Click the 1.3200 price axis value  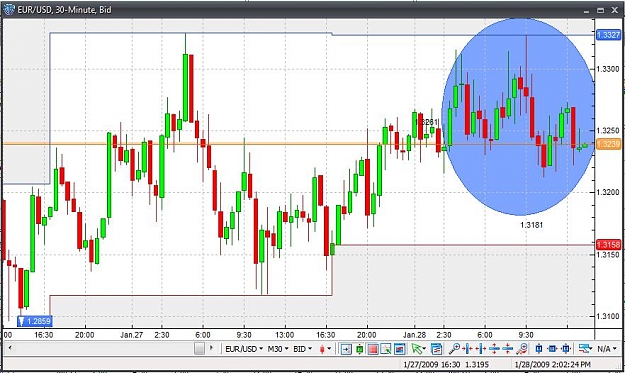coord(608,192)
